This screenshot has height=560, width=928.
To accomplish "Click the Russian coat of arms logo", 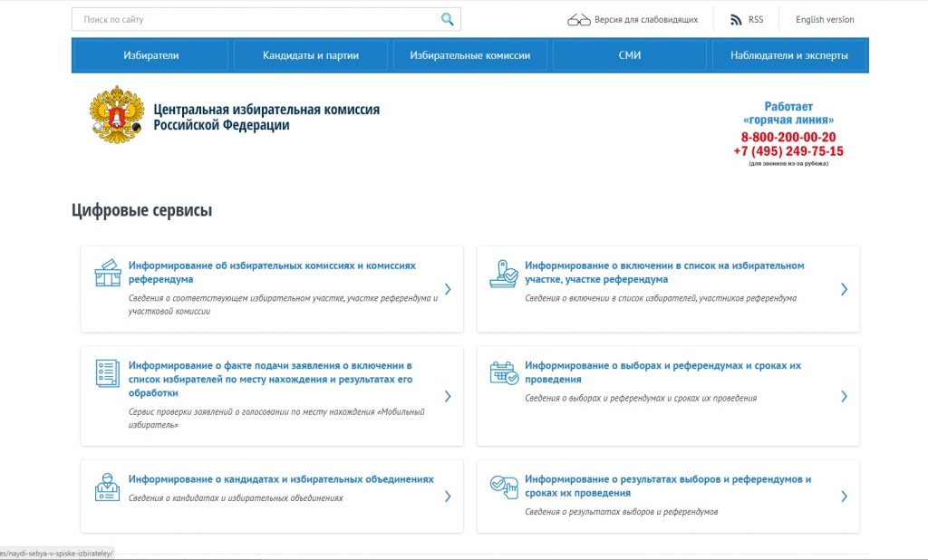I will coord(116,115).
